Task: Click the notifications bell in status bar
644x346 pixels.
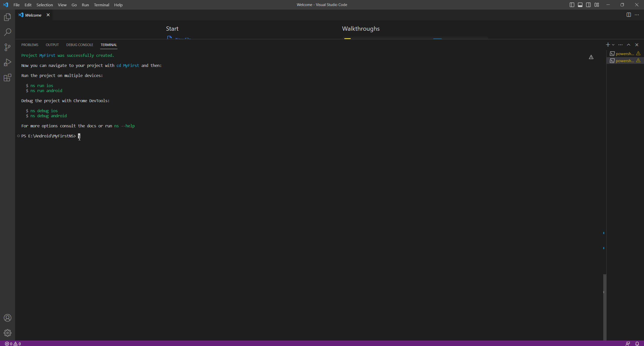Action: [637, 343]
